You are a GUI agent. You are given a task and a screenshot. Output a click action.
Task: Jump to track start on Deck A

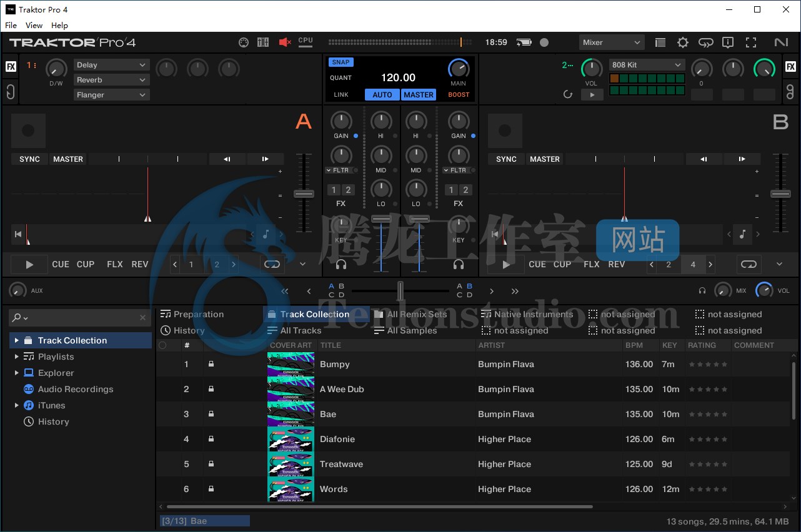[x=18, y=235]
